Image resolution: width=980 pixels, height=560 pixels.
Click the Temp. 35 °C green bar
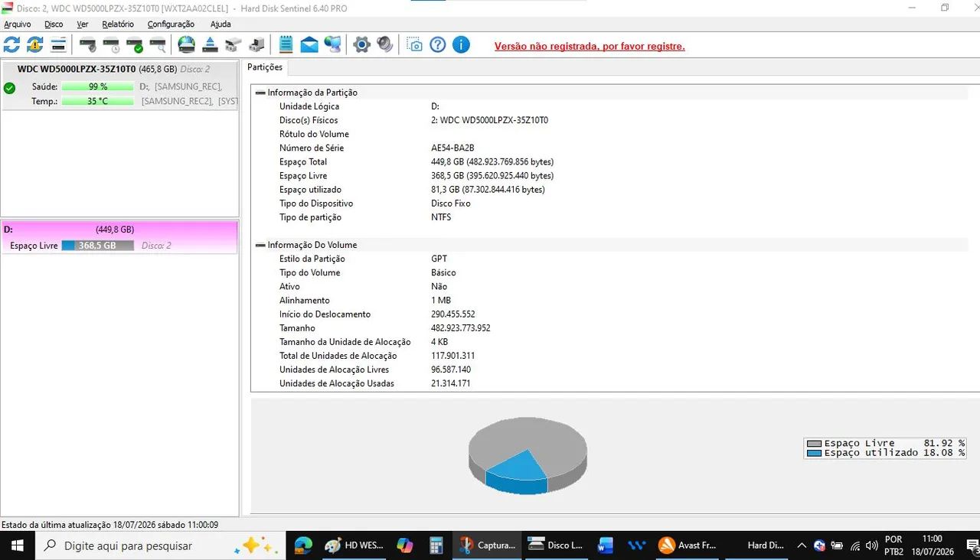pos(97,101)
